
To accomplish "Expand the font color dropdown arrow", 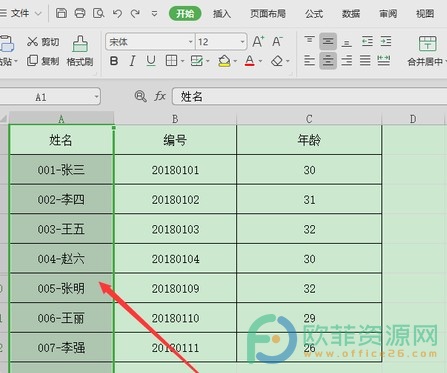I will tap(260, 61).
